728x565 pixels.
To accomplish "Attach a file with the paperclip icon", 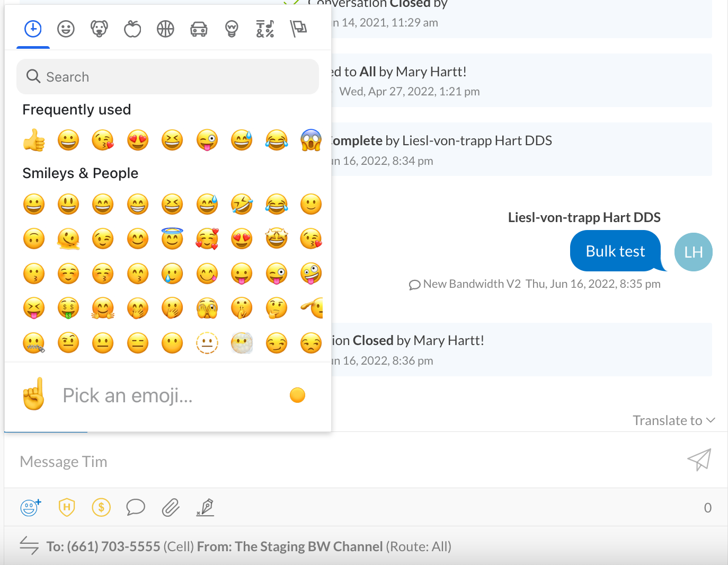I will pos(171,508).
